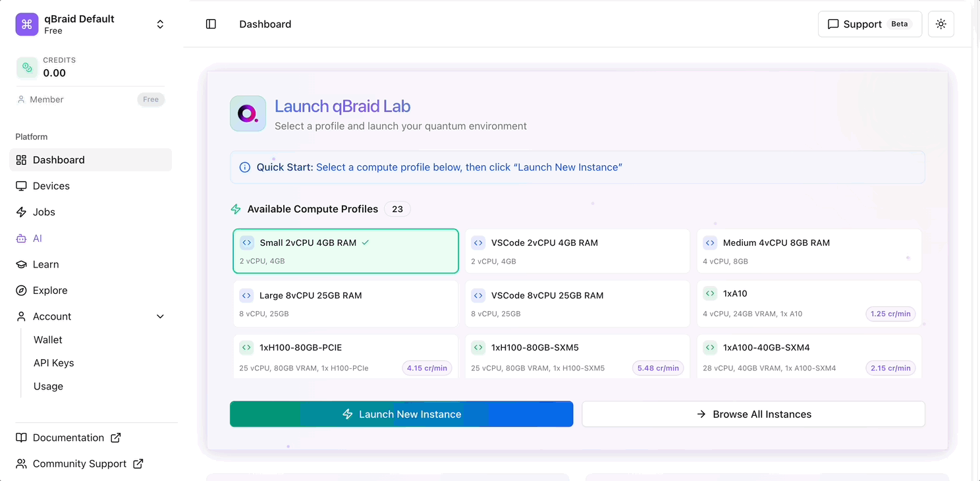Select the 1xH100-80GB-SXM5 profile
This screenshot has width=980, height=481.
(x=578, y=356)
